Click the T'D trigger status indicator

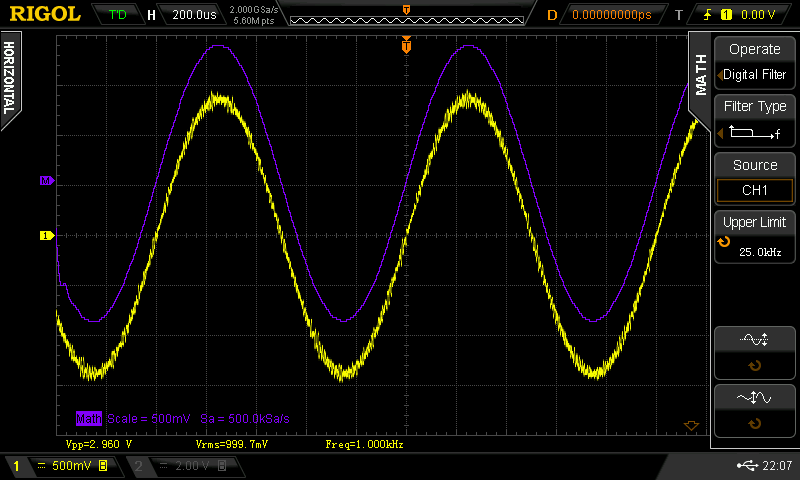(x=117, y=15)
